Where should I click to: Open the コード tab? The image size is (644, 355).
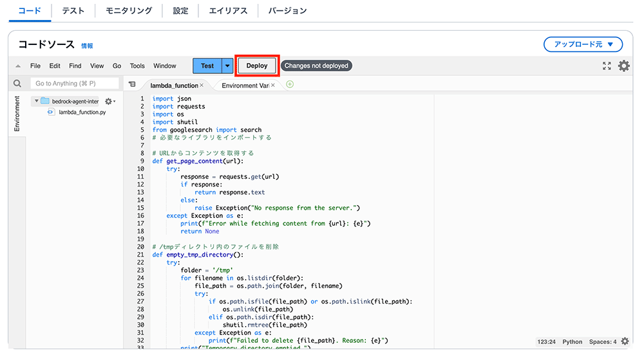click(x=30, y=11)
